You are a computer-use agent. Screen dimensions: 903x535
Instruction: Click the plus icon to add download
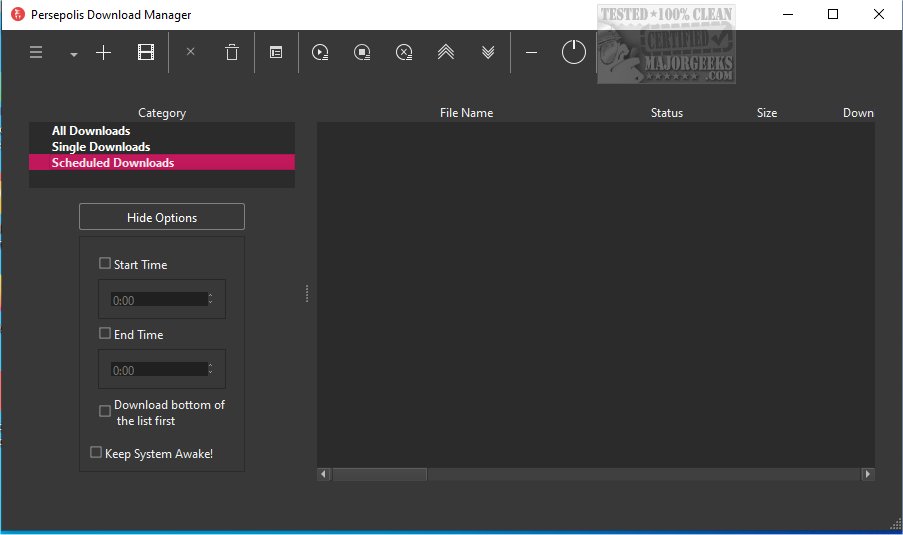[x=104, y=53]
